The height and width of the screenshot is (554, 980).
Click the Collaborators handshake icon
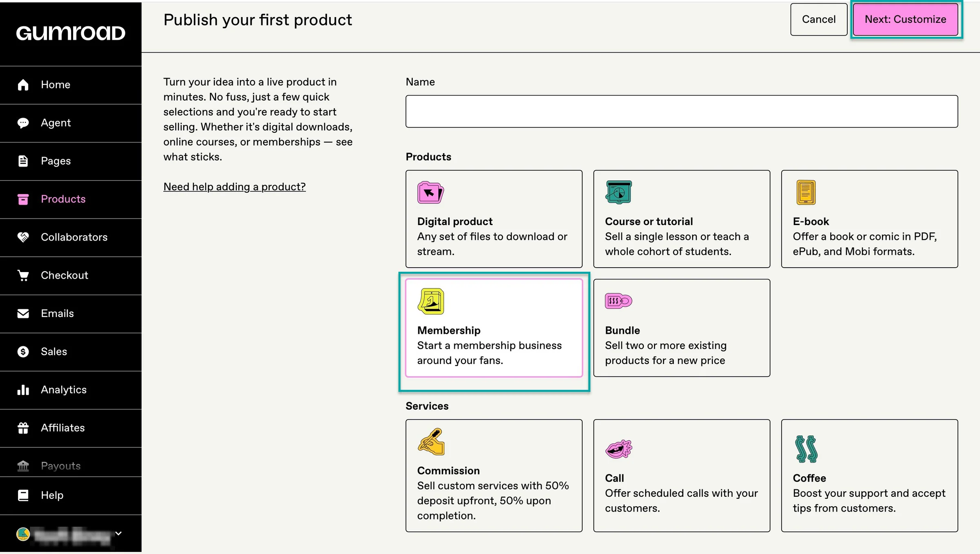[x=23, y=237]
